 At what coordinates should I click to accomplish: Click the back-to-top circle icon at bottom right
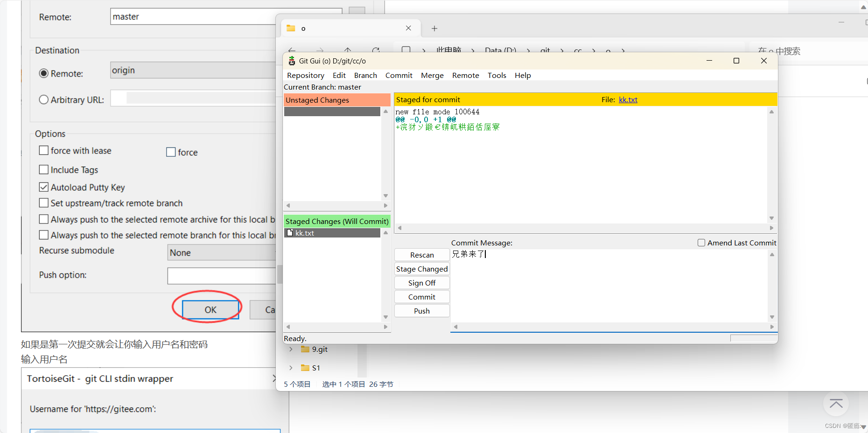(x=836, y=404)
